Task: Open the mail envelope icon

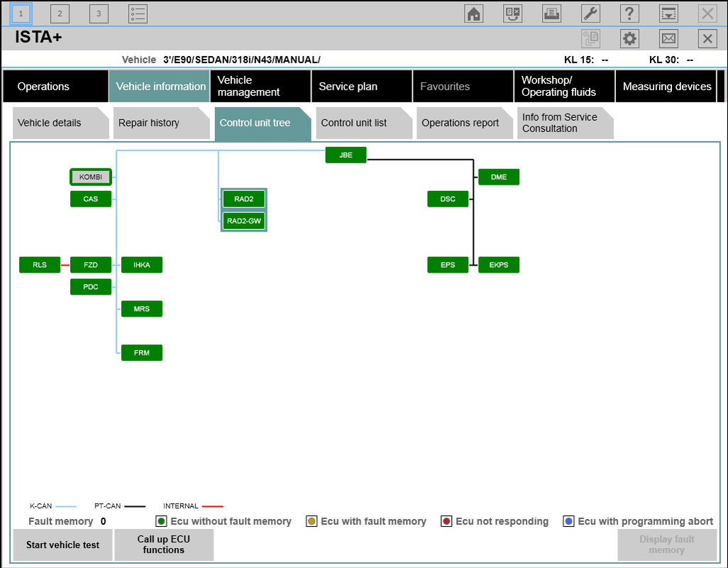Action: [x=668, y=38]
